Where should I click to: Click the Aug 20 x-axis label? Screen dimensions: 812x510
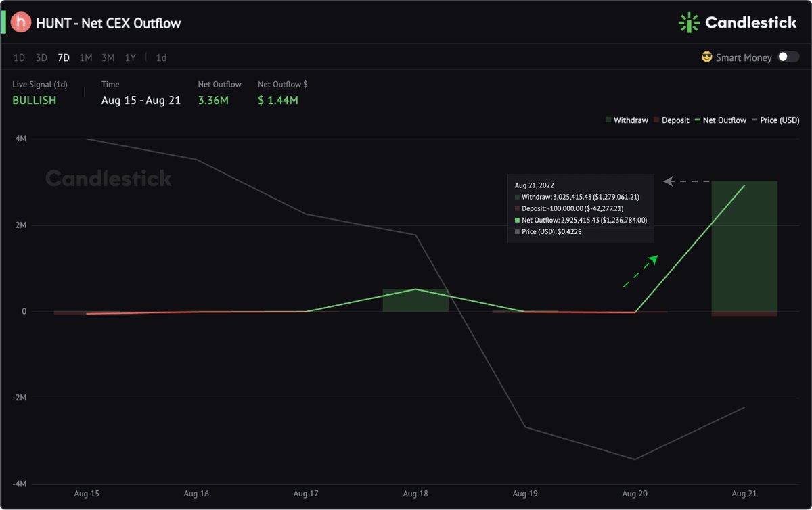[x=635, y=494]
